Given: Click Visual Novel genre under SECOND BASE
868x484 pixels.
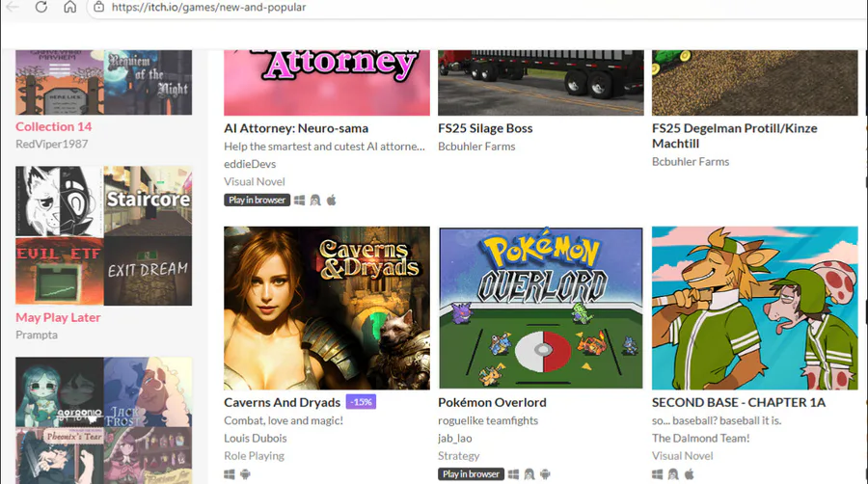Looking at the screenshot, I should tap(682, 456).
